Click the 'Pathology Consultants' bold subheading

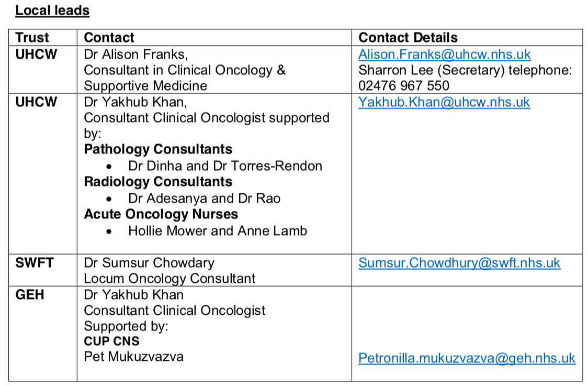click(x=158, y=150)
